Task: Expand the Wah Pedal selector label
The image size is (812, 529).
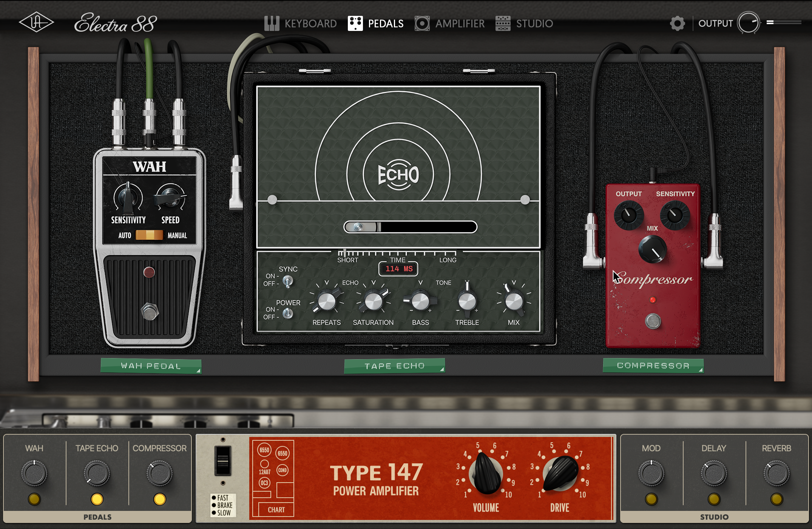Action: (x=151, y=366)
